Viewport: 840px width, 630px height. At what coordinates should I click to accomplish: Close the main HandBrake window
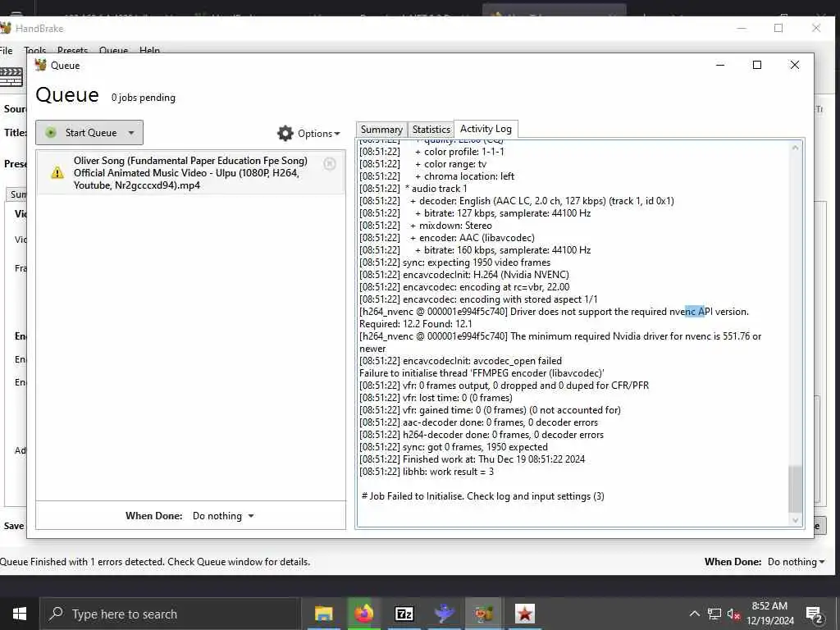[816, 29]
